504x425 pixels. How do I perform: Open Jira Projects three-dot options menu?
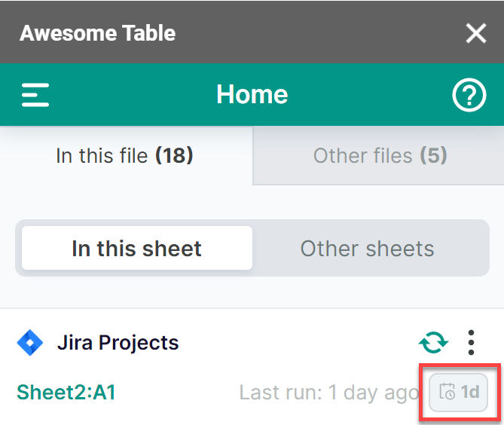(472, 343)
